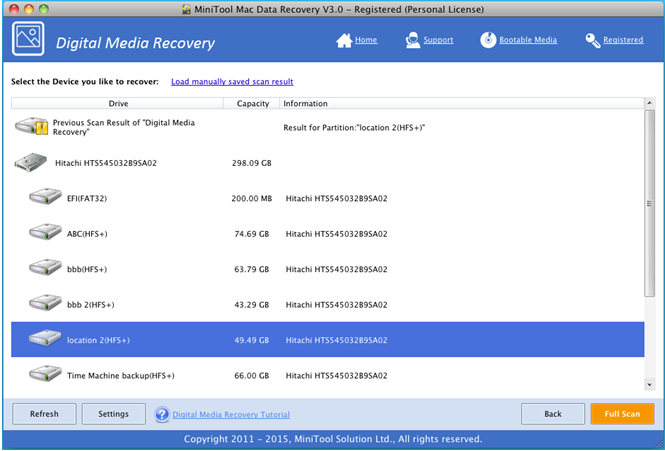Click the 43.29 GB capacity value
The width and height of the screenshot is (665, 451).
[251, 305]
